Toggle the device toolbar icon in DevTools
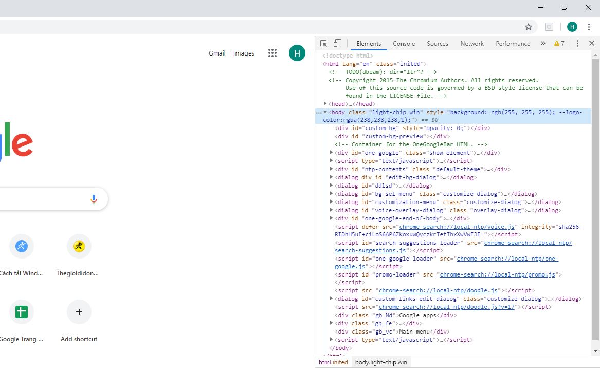 click(x=337, y=43)
